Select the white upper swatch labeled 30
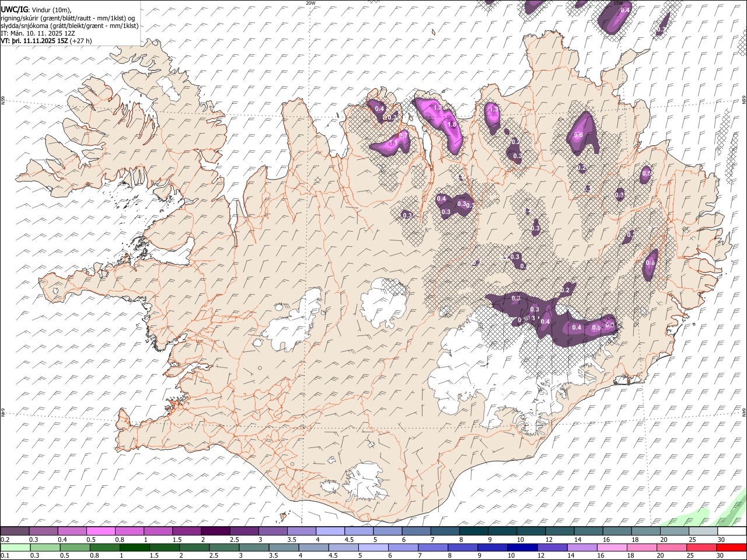 (731, 531)
